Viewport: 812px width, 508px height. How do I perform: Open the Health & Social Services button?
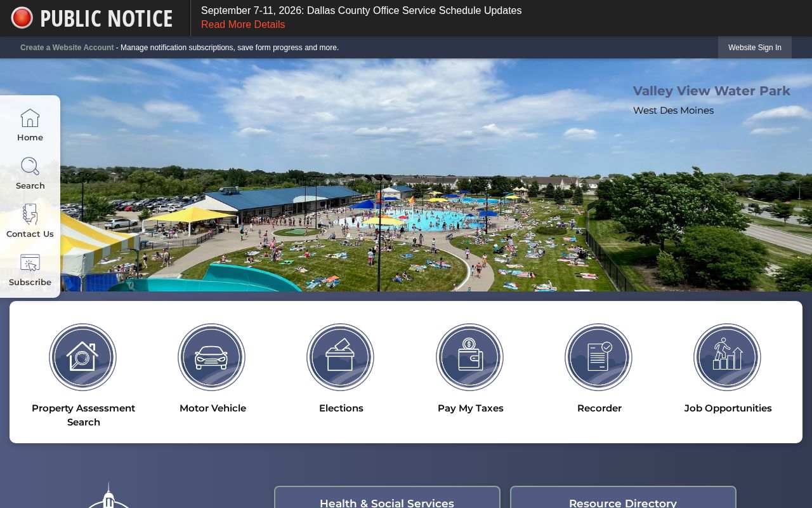coord(387,497)
